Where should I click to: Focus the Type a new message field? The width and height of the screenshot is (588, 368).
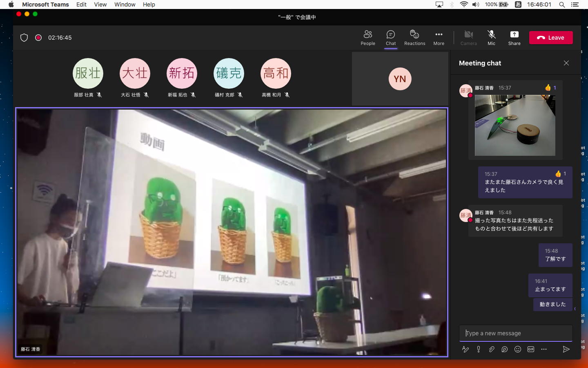click(x=516, y=333)
